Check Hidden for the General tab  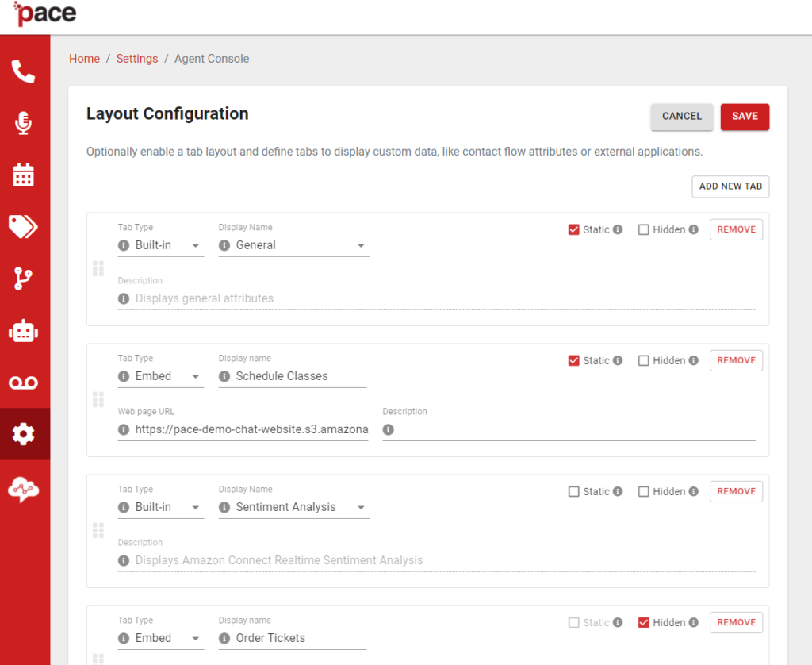[x=643, y=229]
